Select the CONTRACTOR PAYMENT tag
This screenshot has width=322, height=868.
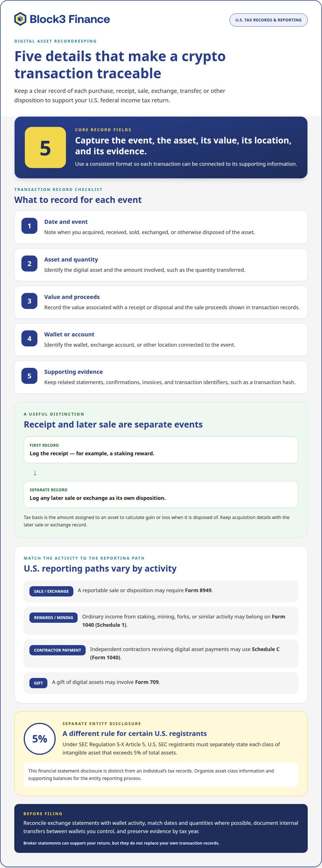pyautogui.click(x=58, y=650)
